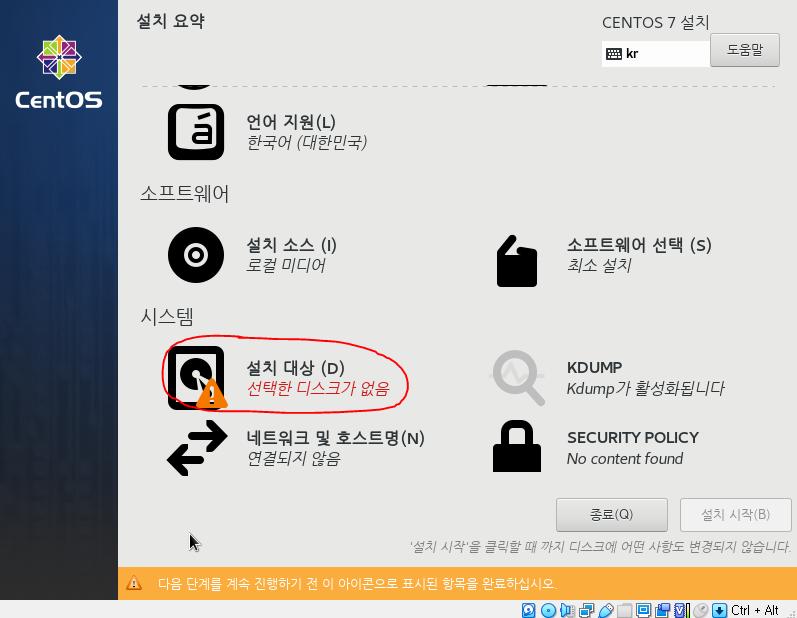Click the VirtualBox mouse integration status icon

(x=700, y=610)
